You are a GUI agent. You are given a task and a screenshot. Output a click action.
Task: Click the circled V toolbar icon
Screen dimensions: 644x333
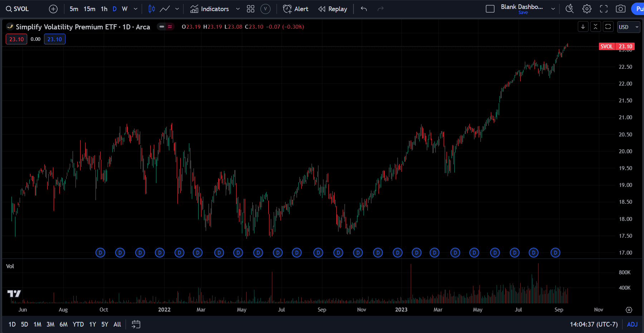coord(265,9)
